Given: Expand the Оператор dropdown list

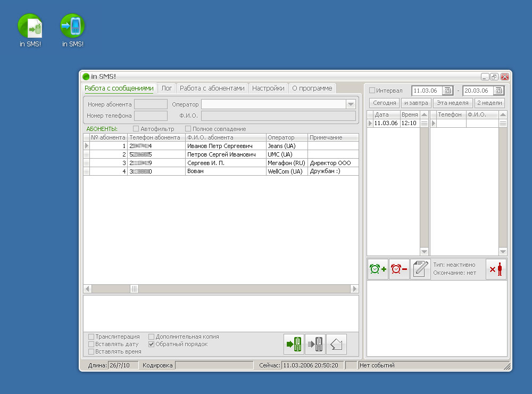Looking at the screenshot, I should (351, 104).
